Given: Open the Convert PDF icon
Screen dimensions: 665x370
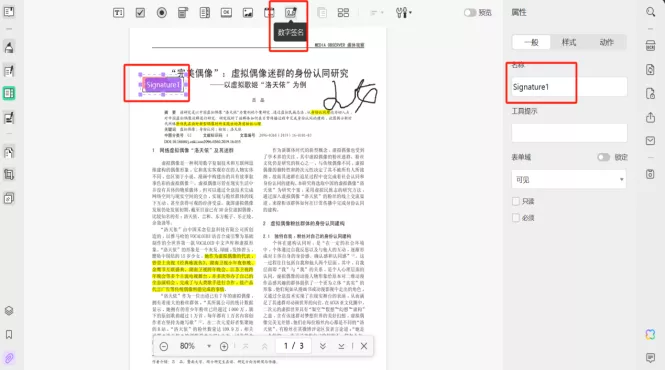Looking at the screenshot, I should coord(651,70).
